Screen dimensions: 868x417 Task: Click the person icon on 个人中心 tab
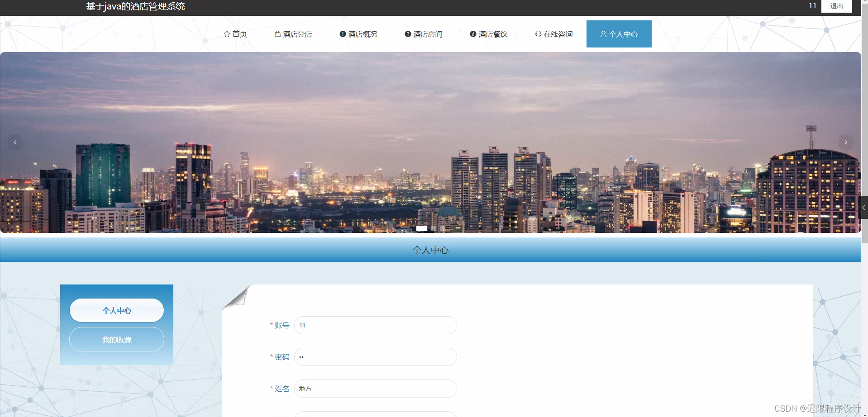(602, 33)
